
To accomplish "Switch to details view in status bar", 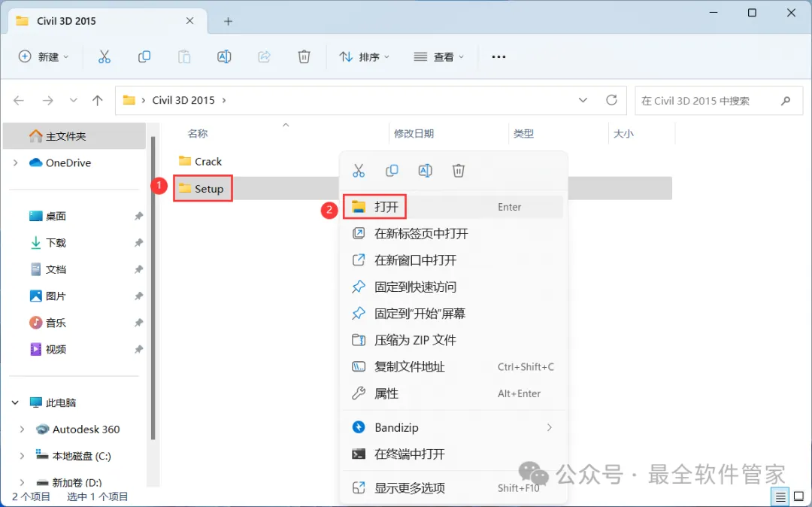I will click(780, 496).
